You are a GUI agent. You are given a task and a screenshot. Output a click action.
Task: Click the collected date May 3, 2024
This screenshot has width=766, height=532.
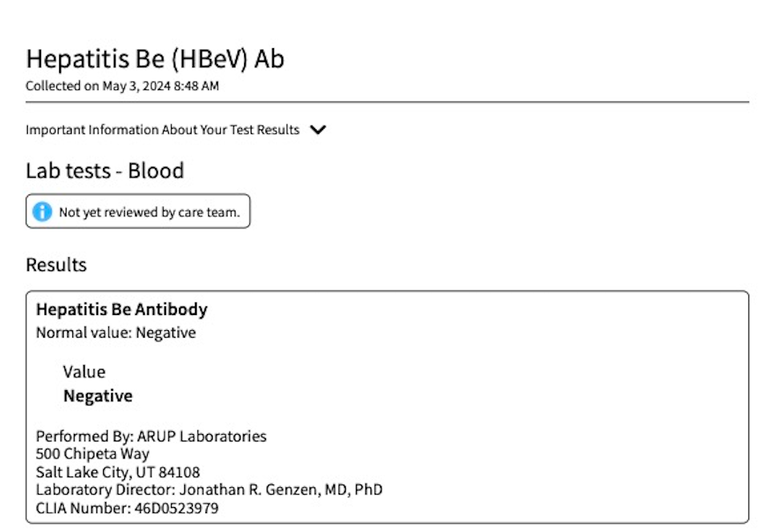tap(136, 86)
